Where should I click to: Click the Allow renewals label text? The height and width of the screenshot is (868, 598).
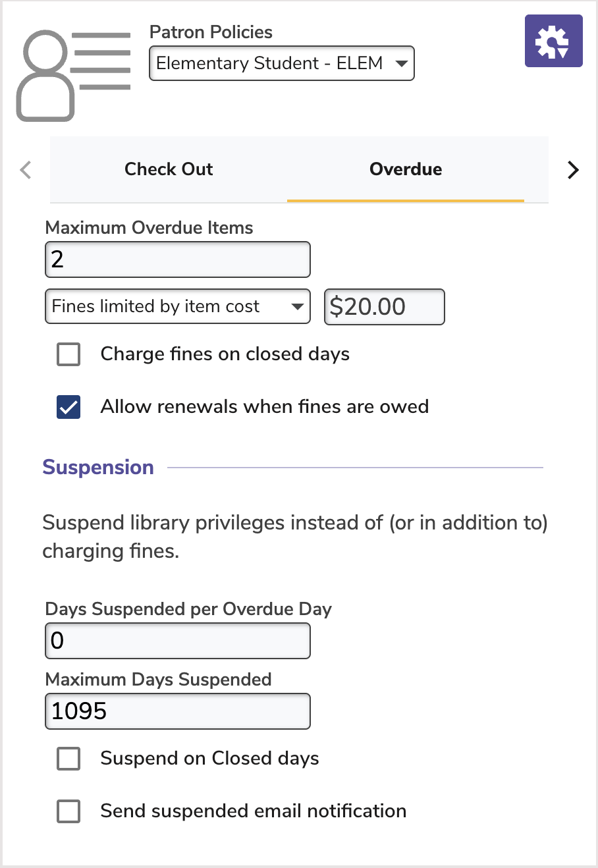pos(264,407)
